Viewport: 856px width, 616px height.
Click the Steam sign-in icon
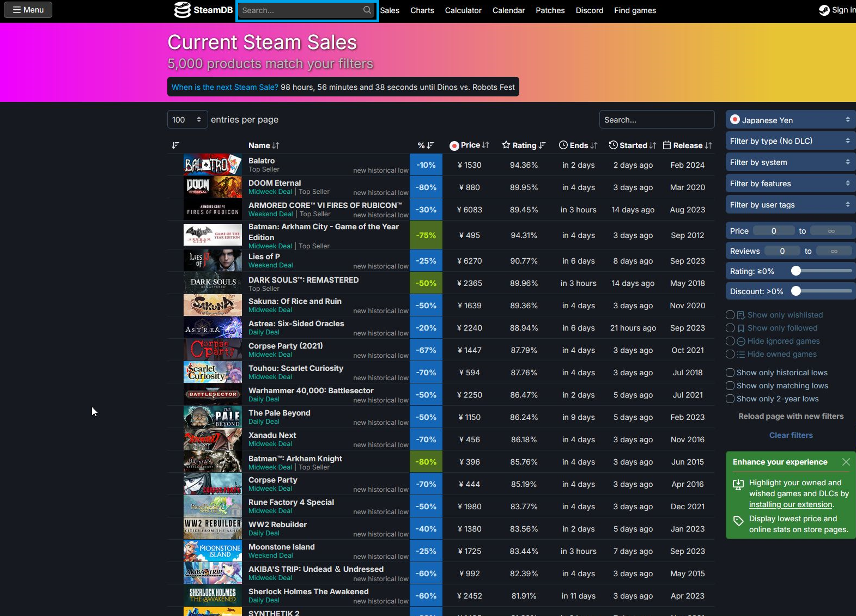point(824,10)
